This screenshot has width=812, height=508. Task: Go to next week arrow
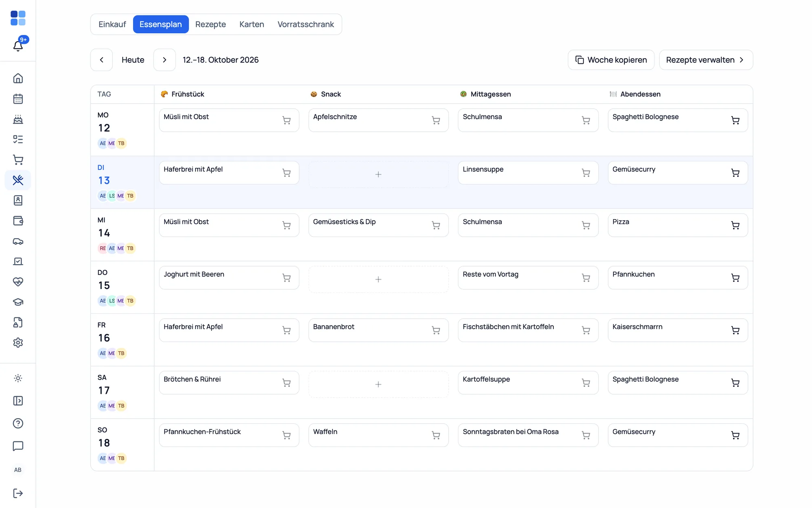[164, 60]
